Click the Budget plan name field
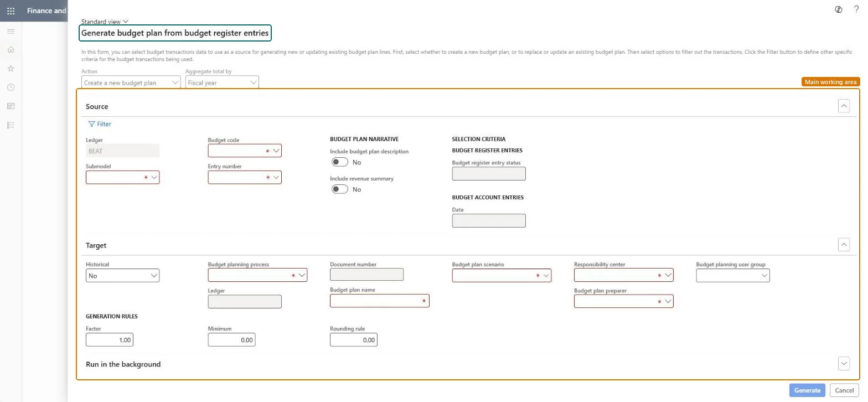 coord(380,301)
